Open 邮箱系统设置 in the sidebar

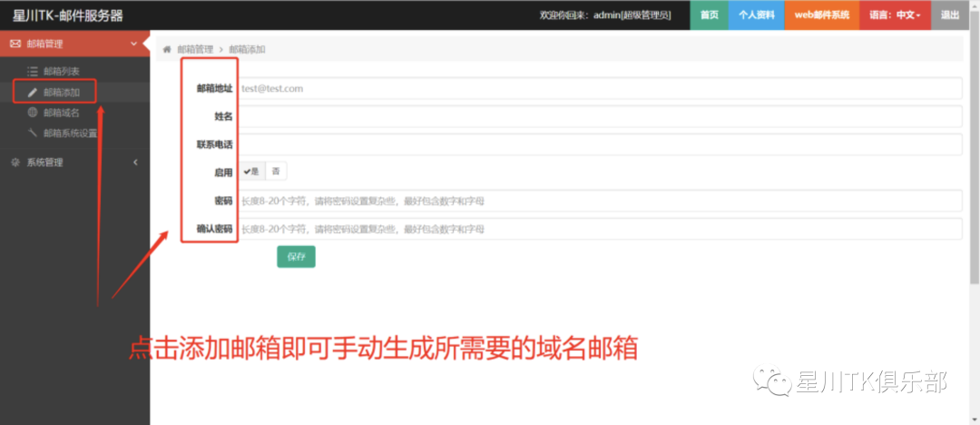pos(70,133)
